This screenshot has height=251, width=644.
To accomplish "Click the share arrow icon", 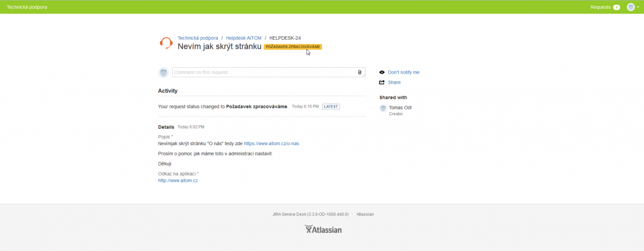I will click(382, 82).
